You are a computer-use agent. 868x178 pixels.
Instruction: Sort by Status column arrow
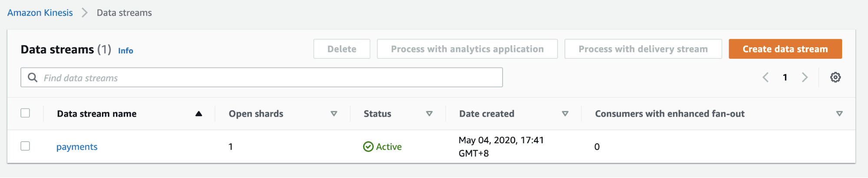[429, 113]
